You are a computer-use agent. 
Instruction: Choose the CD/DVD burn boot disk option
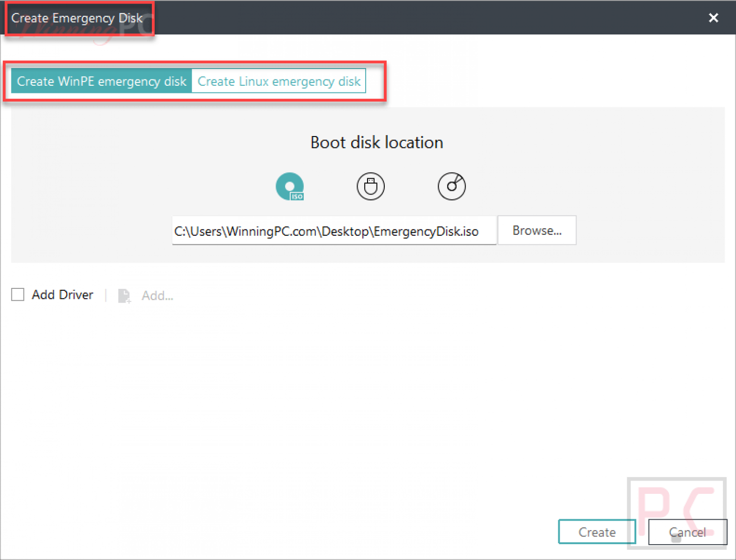point(451,186)
